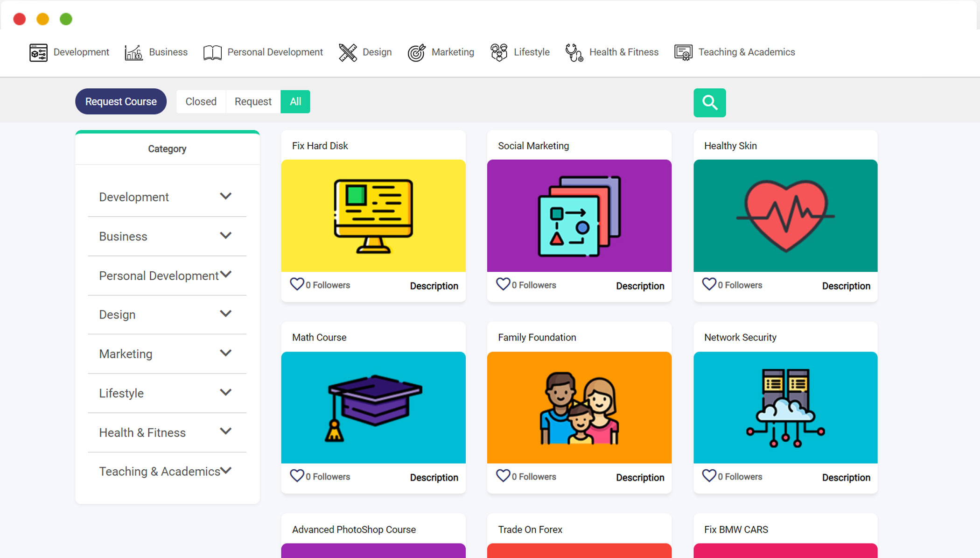
Task: Click the Lifestyle icon in top navigation
Action: click(x=499, y=52)
